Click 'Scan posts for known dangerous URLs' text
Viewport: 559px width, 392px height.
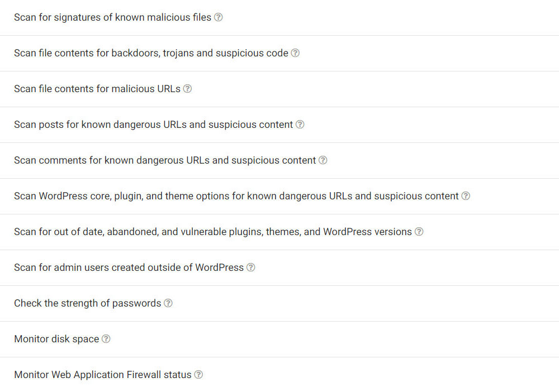[x=153, y=125]
